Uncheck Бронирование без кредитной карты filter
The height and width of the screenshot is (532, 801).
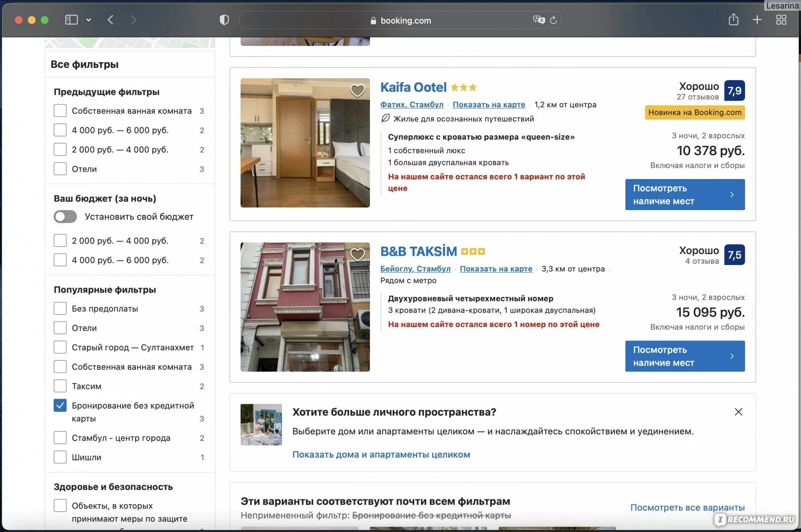tap(60, 406)
